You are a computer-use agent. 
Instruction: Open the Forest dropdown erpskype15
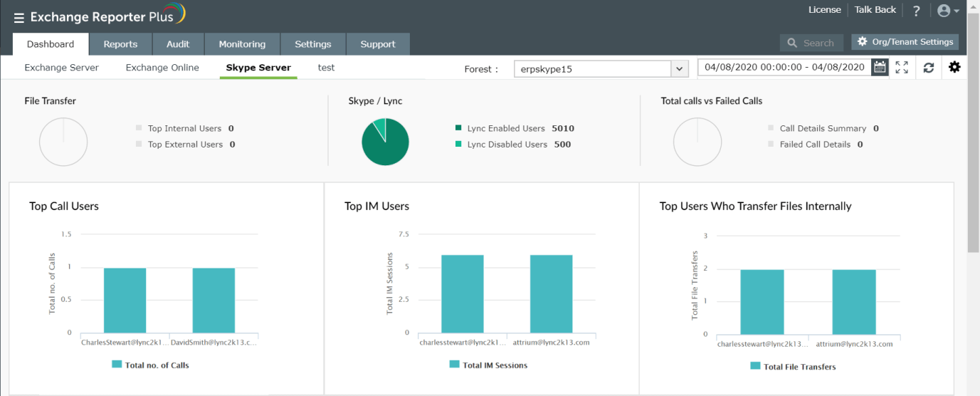[601, 69]
